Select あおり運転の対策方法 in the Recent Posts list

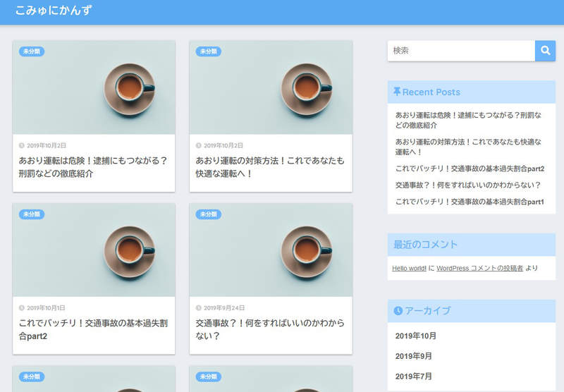click(x=468, y=147)
